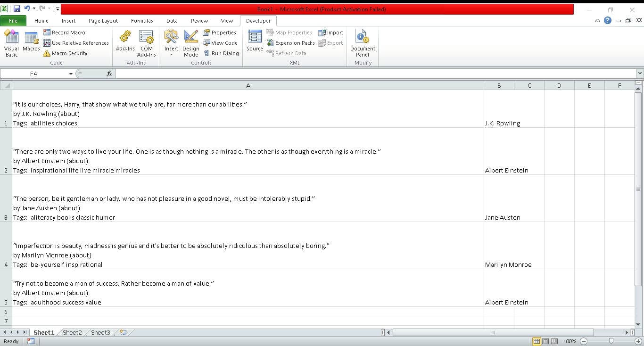Click the XML Source icon

pos(255,41)
